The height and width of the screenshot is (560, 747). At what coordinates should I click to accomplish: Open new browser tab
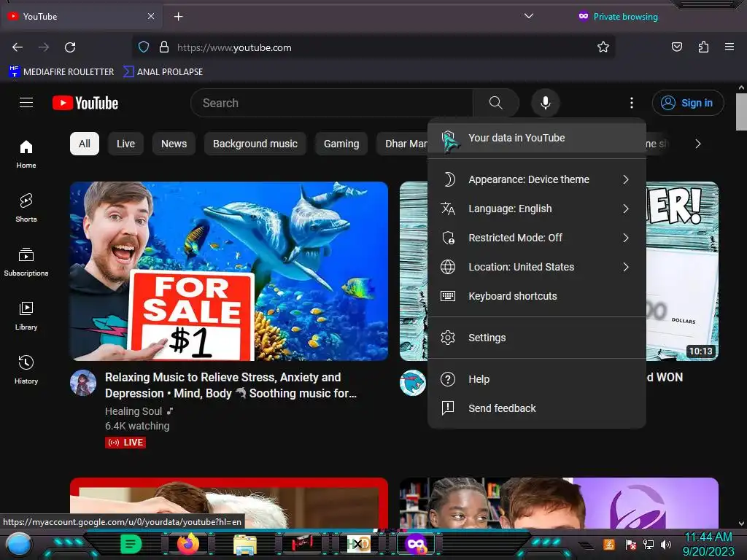[x=178, y=17]
